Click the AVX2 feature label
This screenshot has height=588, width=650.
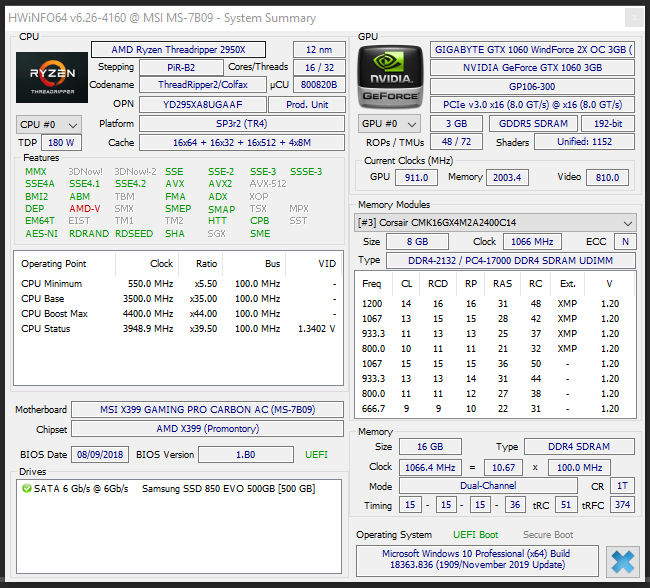pyautogui.click(x=220, y=184)
